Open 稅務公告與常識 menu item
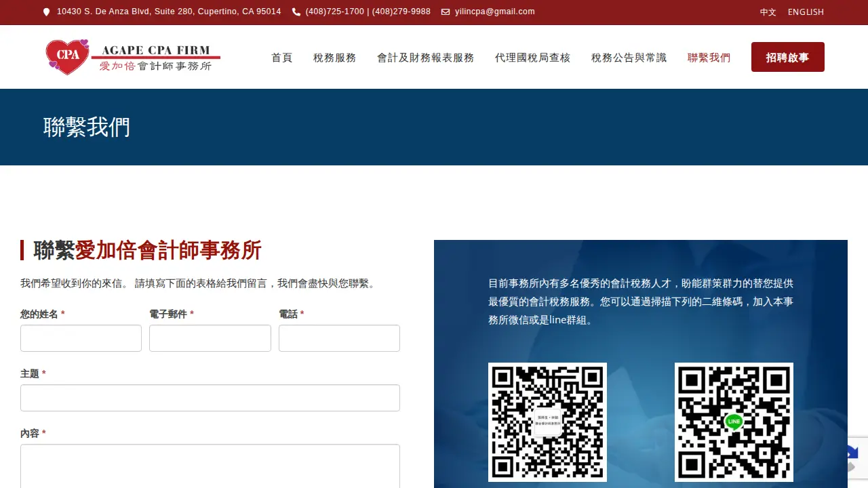Image resolution: width=868 pixels, height=488 pixels. (629, 58)
